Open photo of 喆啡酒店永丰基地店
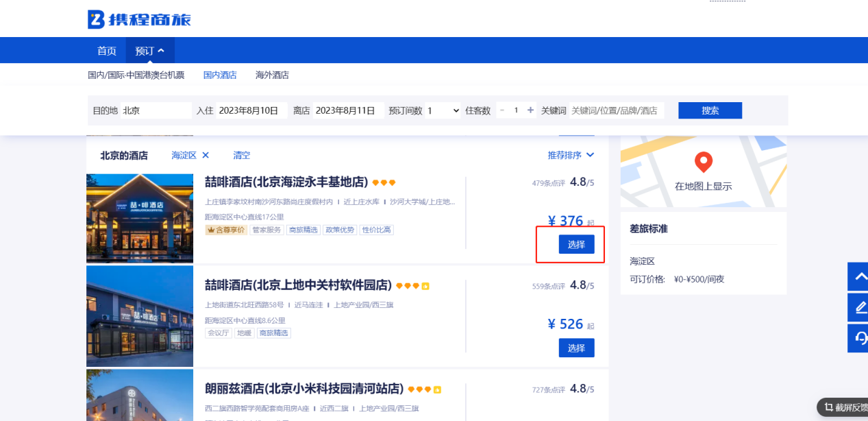 (140, 218)
